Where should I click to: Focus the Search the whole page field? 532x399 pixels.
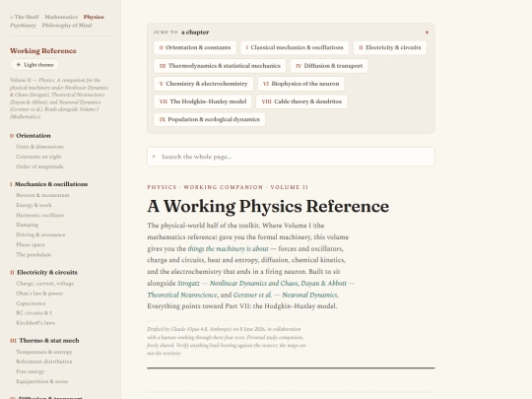(x=291, y=157)
